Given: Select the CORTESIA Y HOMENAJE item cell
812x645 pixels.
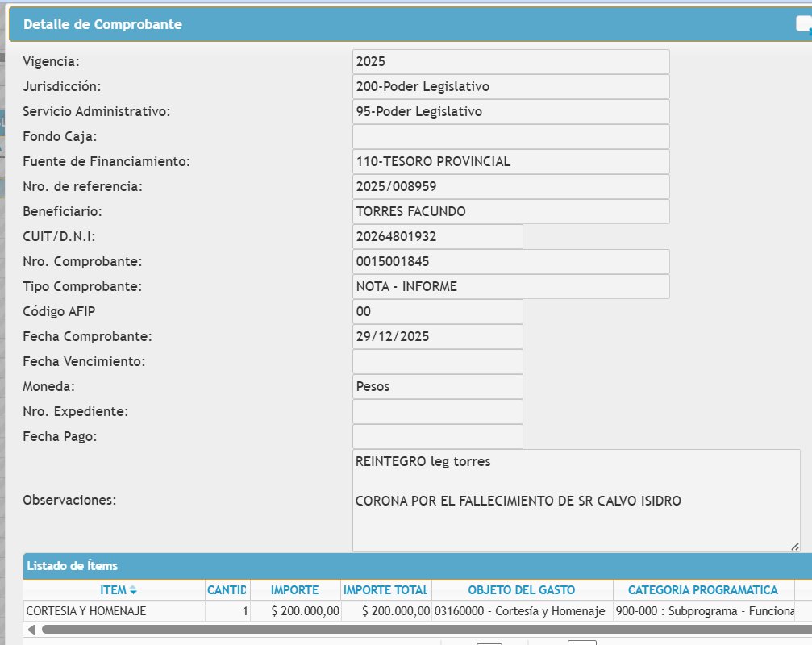Looking at the screenshot, I should pyautogui.click(x=114, y=611).
